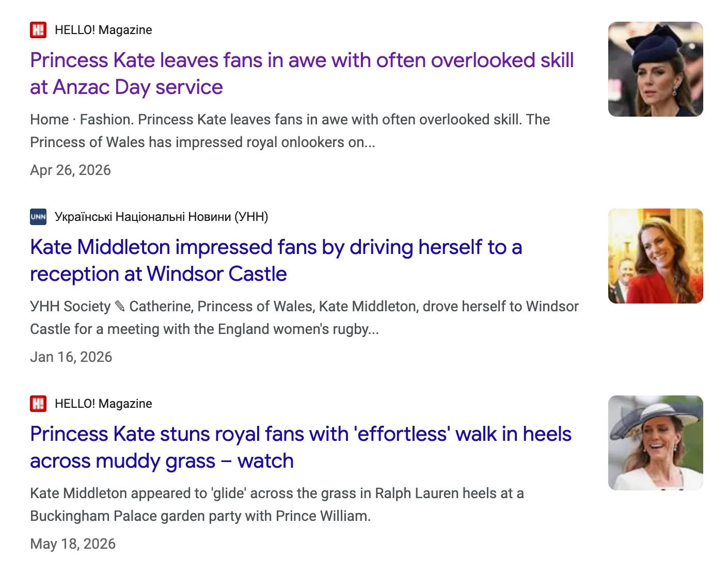728x573 pixels.
Task: Open the 'driving herself to a reception' headline
Action: 276,261
